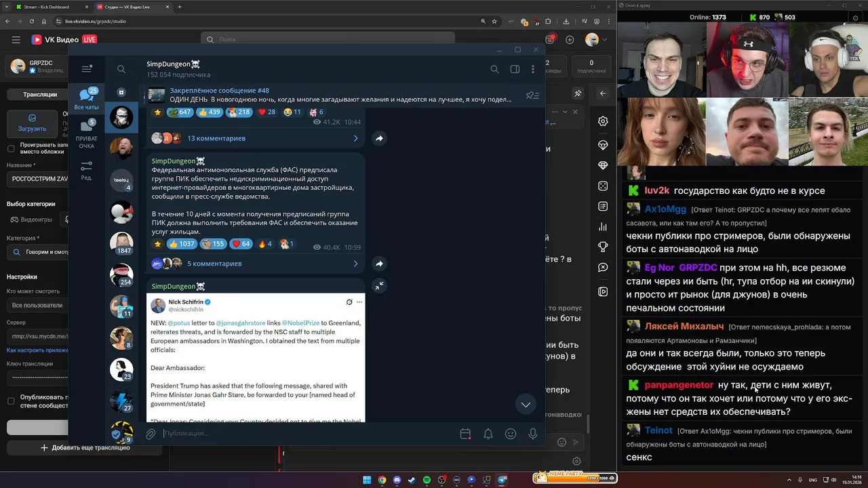Open Windows Start menu
Image resolution: width=868 pixels, height=488 pixels.
[x=367, y=480]
